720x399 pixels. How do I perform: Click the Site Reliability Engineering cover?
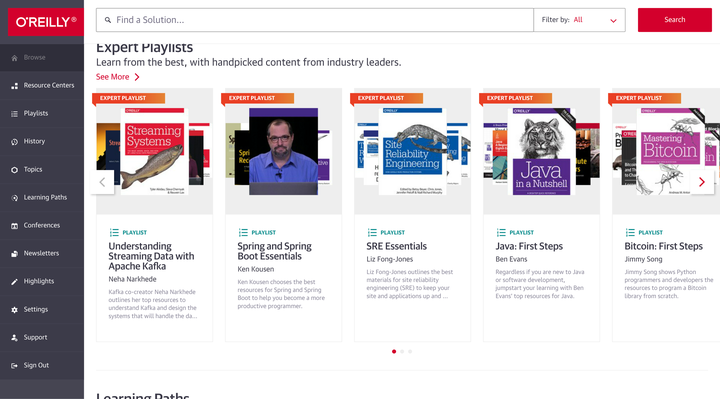412,152
